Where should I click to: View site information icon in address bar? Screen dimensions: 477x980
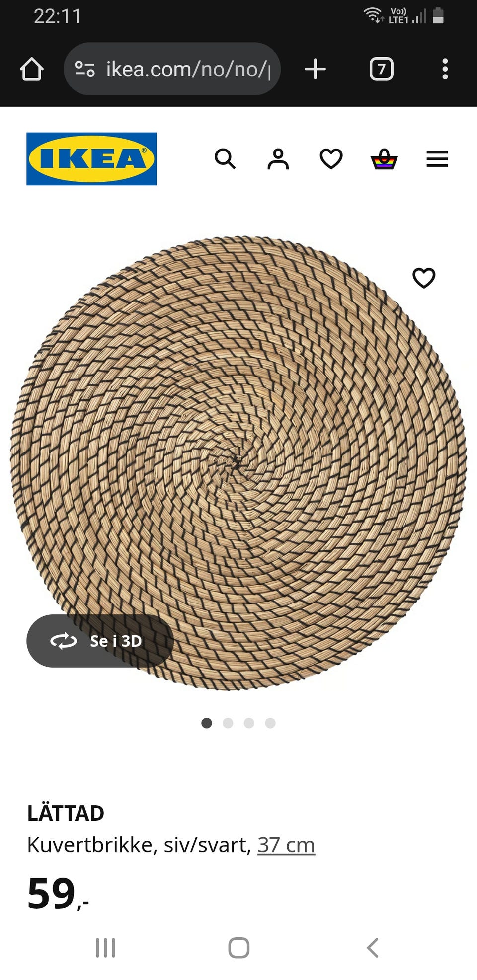click(x=84, y=69)
